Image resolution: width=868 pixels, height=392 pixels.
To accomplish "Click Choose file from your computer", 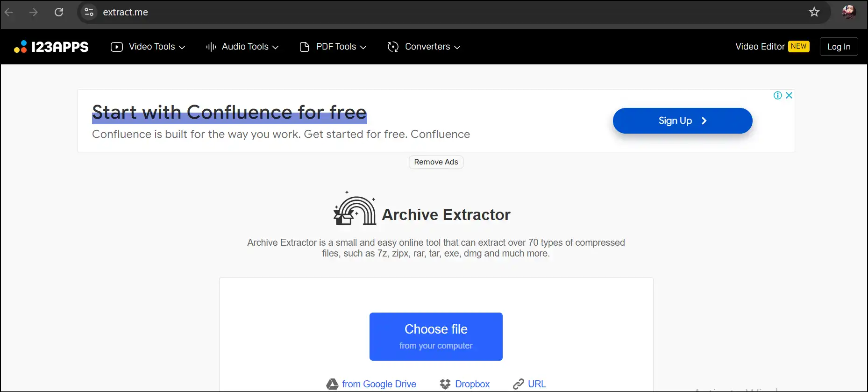I will (x=436, y=336).
